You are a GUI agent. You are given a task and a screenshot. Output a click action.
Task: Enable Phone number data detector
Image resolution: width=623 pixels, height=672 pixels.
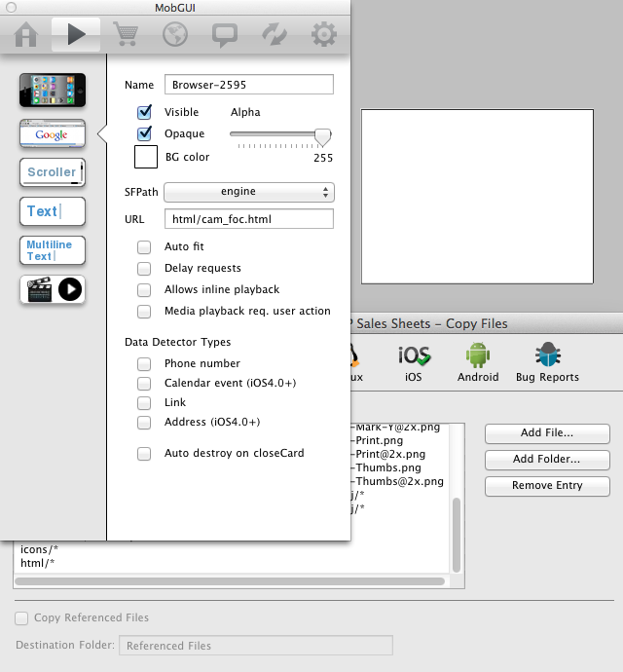coord(144,363)
